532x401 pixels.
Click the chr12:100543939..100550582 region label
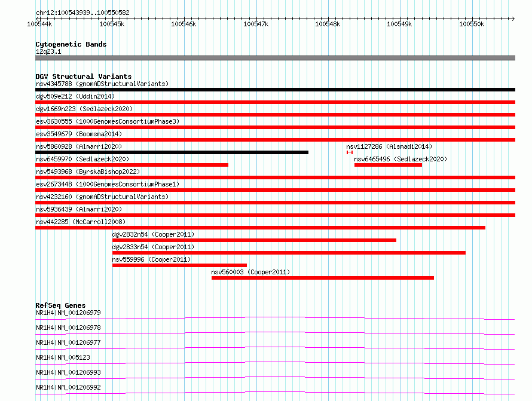coord(82,13)
